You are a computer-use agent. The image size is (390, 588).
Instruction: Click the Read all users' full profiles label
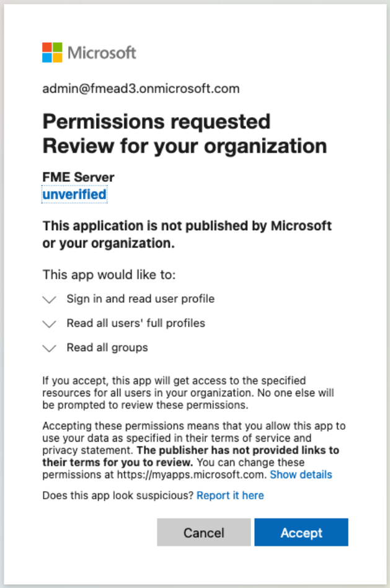136,323
